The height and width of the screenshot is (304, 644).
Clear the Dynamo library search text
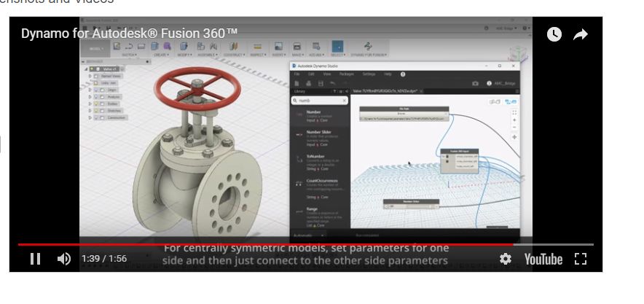(x=345, y=100)
